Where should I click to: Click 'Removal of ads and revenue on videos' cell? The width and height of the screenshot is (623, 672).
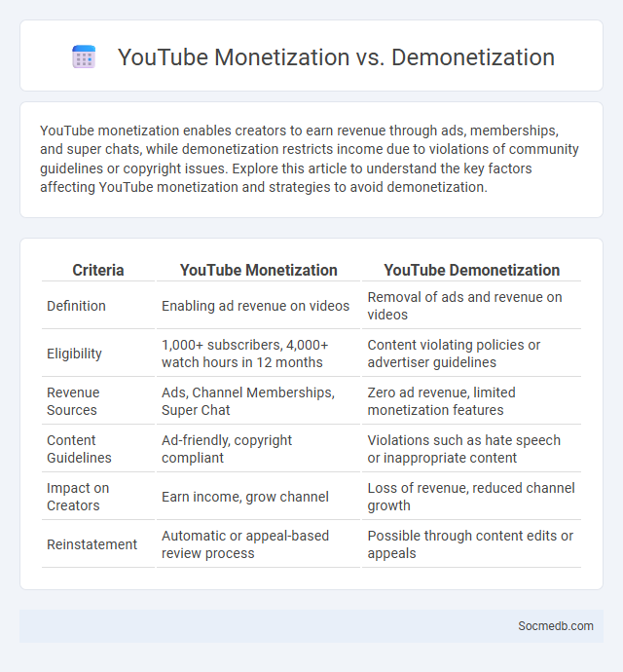(x=472, y=306)
